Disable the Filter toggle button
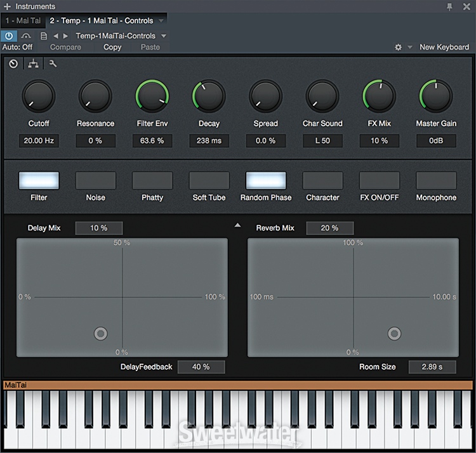 coord(39,181)
